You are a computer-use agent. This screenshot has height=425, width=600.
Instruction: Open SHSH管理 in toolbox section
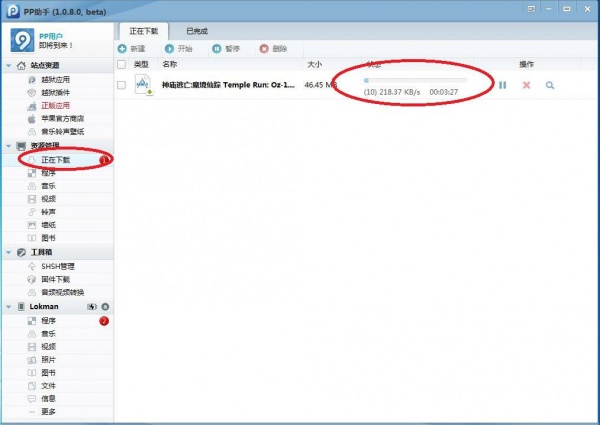coord(58,266)
